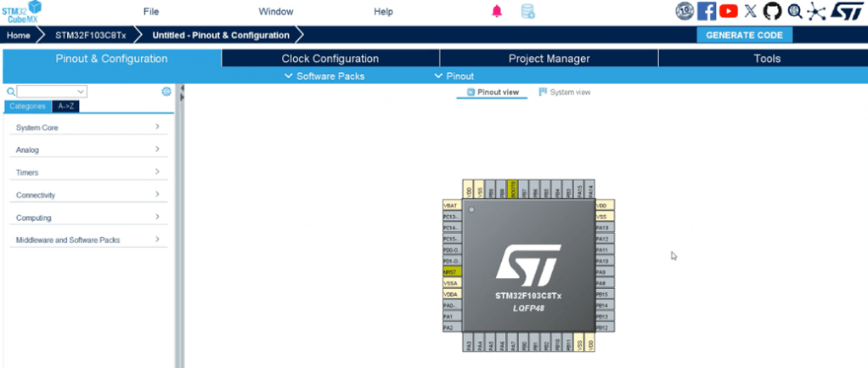Click the GENERATE CODE button
The height and width of the screenshot is (368, 868).
click(744, 35)
